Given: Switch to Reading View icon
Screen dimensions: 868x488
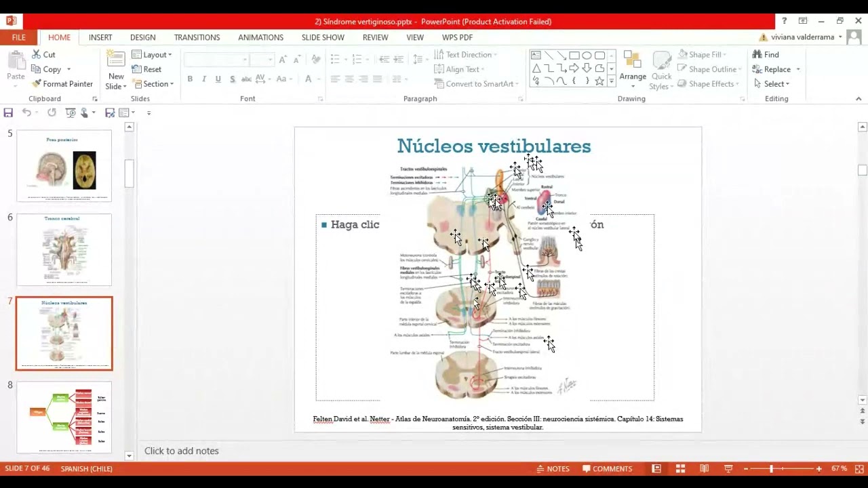Looking at the screenshot, I should click(704, 468).
